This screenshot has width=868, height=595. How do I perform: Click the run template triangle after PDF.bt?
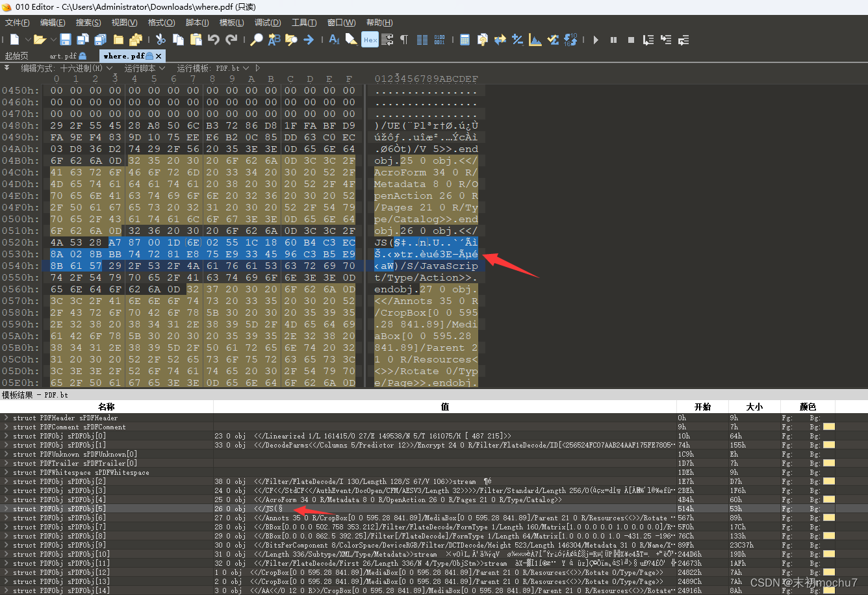pyautogui.click(x=258, y=68)
